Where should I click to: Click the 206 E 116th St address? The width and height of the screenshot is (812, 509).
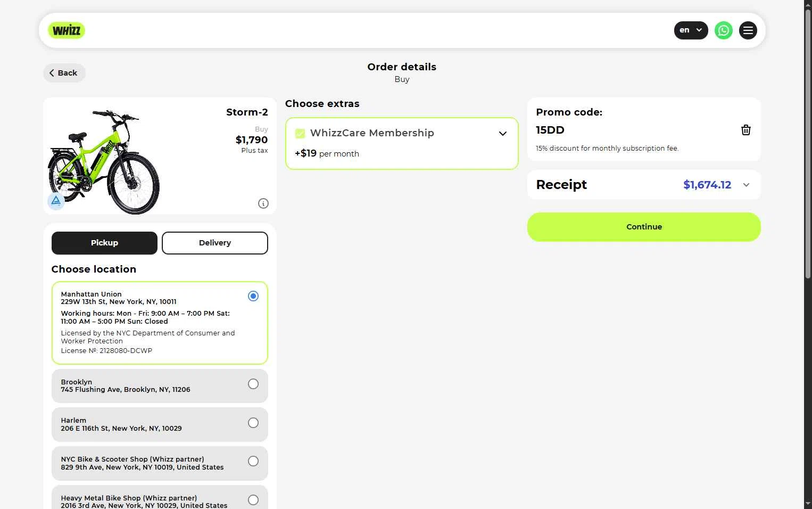pyautogui.click(x=121, y=429)
